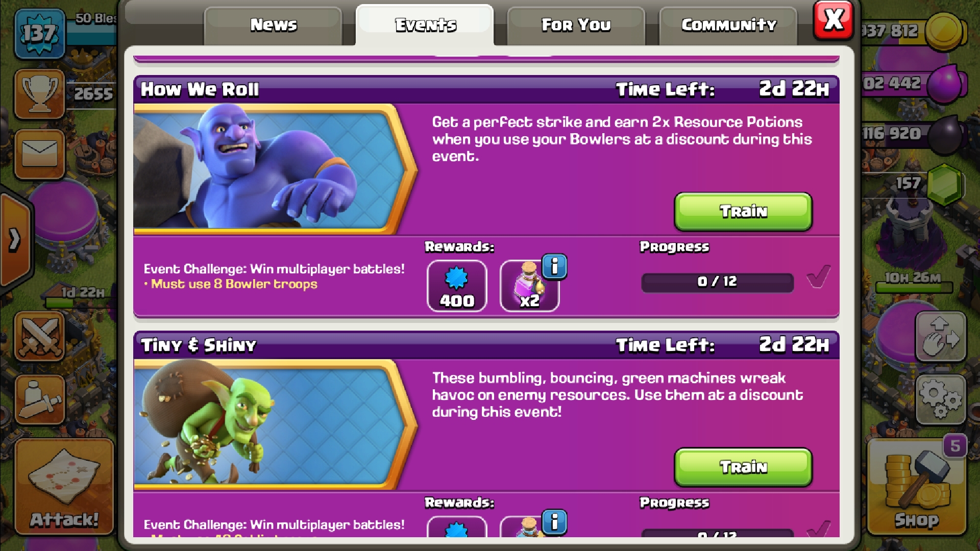
Task: Click Train for the How We Roll event
Action: click(x=743, y=211)
